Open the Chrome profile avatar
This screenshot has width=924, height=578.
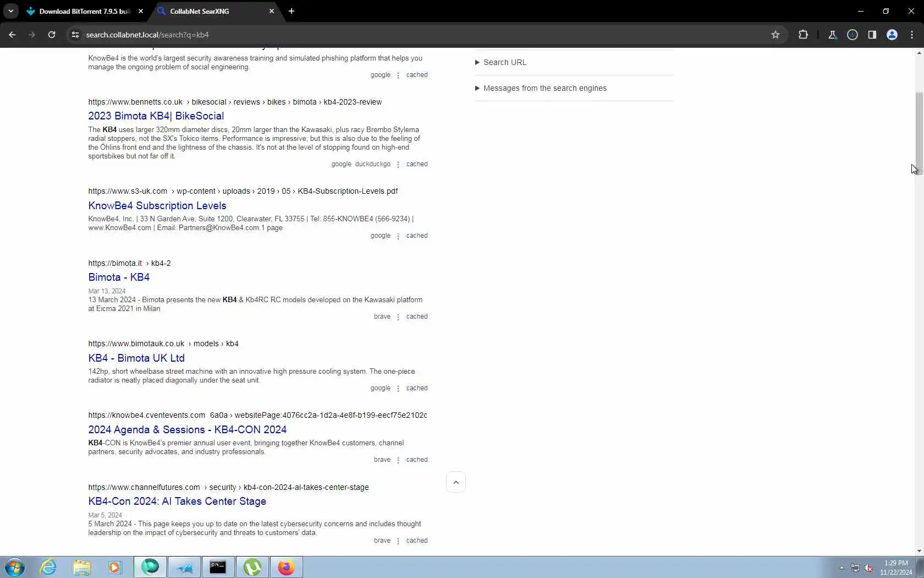892,35
